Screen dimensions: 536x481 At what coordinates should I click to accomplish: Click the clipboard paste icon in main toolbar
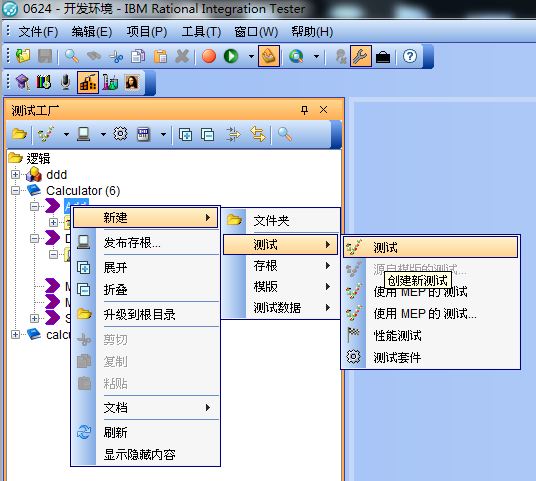[x=160, y=56]
